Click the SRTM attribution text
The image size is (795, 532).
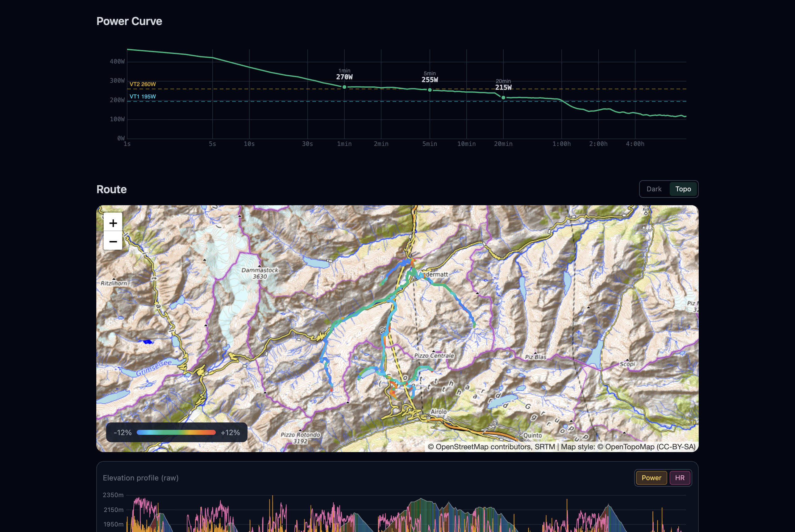[545, 447]
